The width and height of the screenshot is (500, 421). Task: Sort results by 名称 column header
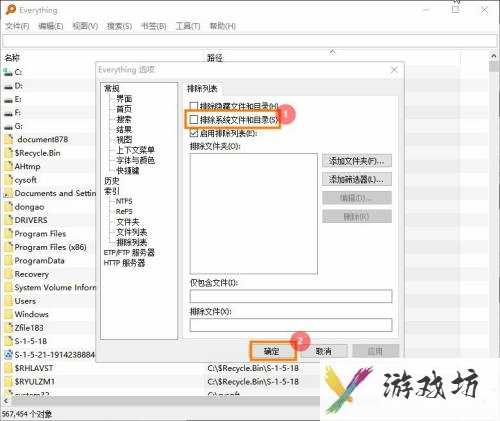(x=12, y=58)
